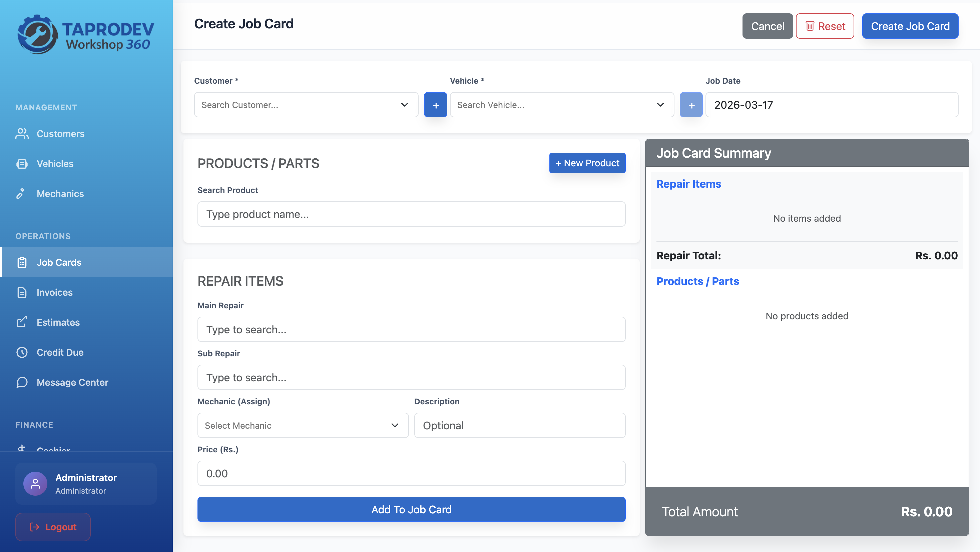Click the Reset button
Image resolution: width=980 pixels, height=552 pixels.
825,26
